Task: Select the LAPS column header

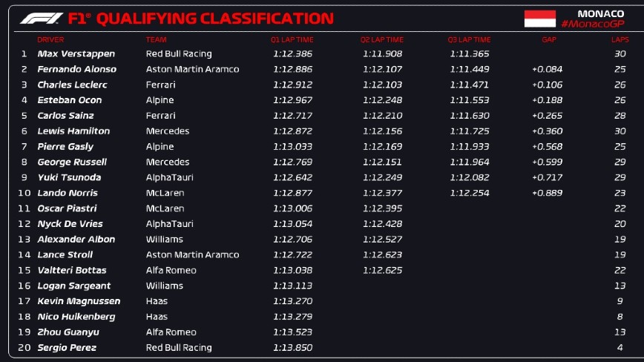Action: tap(620, 39)
